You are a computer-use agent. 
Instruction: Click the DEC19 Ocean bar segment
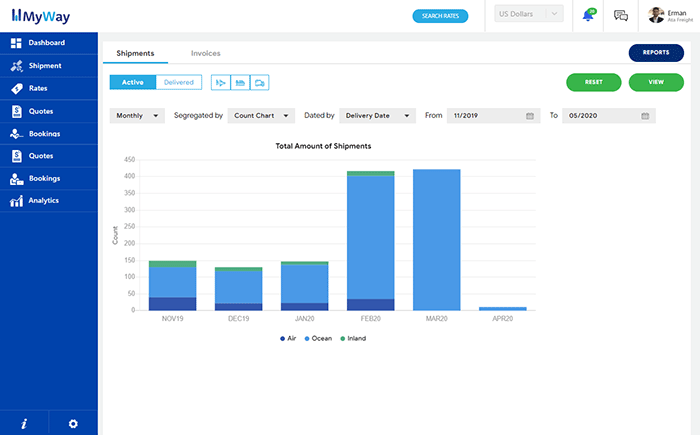point(238,287)
